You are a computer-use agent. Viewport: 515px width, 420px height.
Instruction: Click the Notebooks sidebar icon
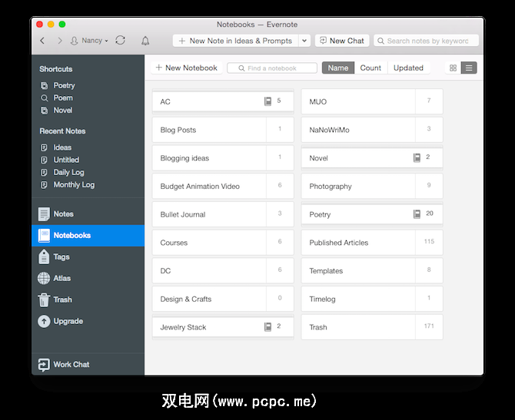[x=44, y=235]
